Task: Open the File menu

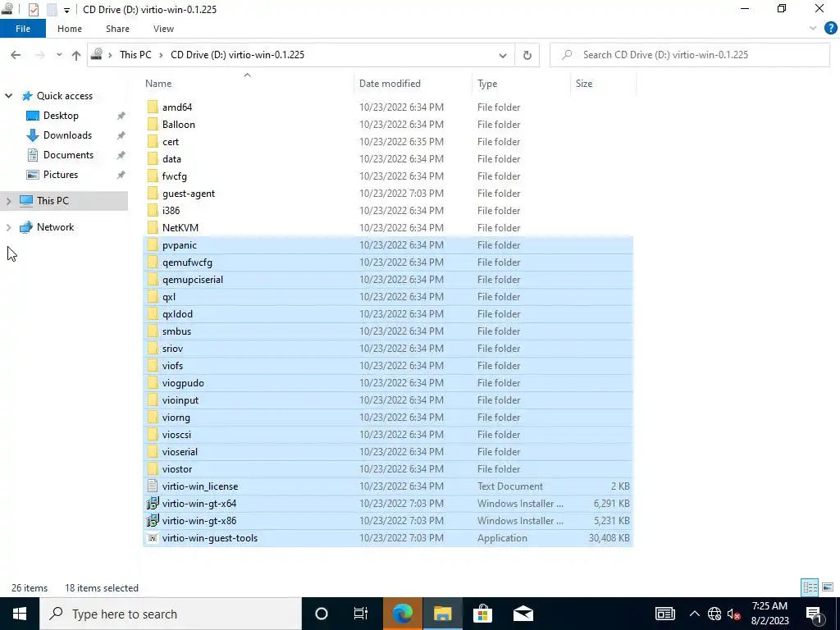Action: (x=23, y=29)
